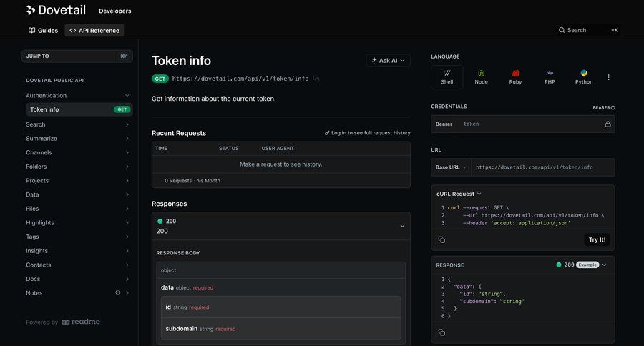Click the STATUS column header

pos(229,148)
